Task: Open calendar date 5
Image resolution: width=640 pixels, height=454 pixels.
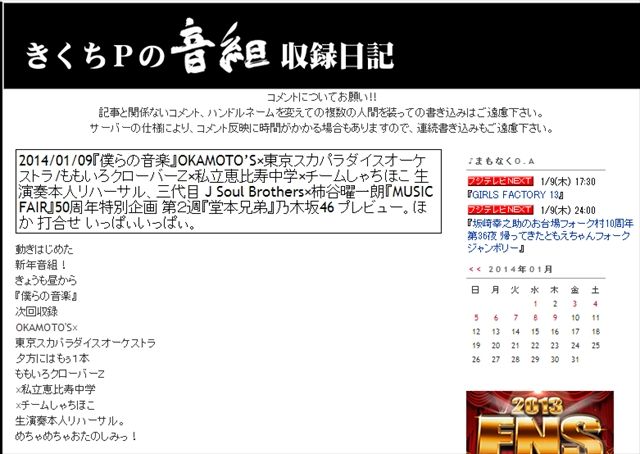Action: click(476, 318)
